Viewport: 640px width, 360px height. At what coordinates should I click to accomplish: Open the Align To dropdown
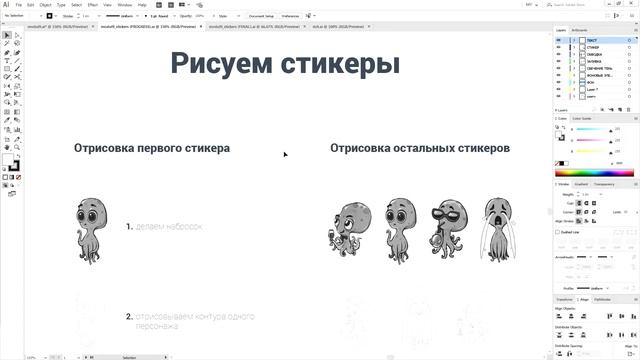[632, 353]
